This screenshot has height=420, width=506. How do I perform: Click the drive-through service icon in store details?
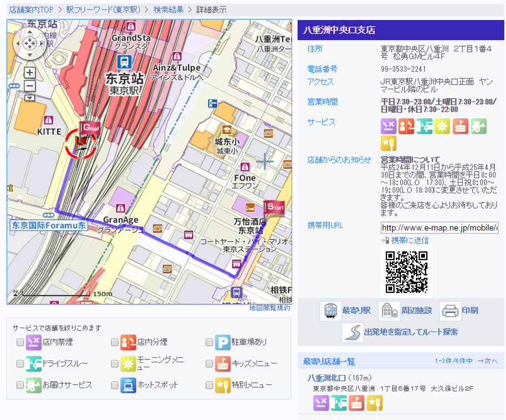(424, 126)
